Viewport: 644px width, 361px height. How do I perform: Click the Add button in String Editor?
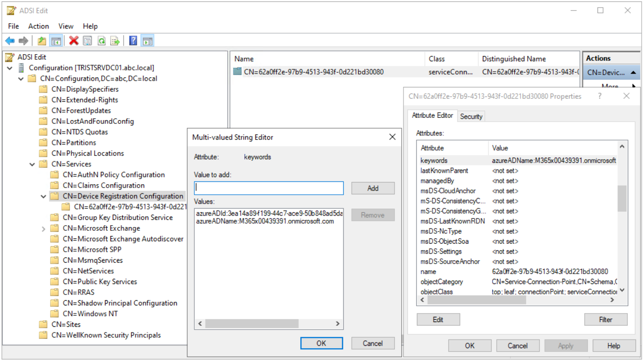[x=373, y=188]
